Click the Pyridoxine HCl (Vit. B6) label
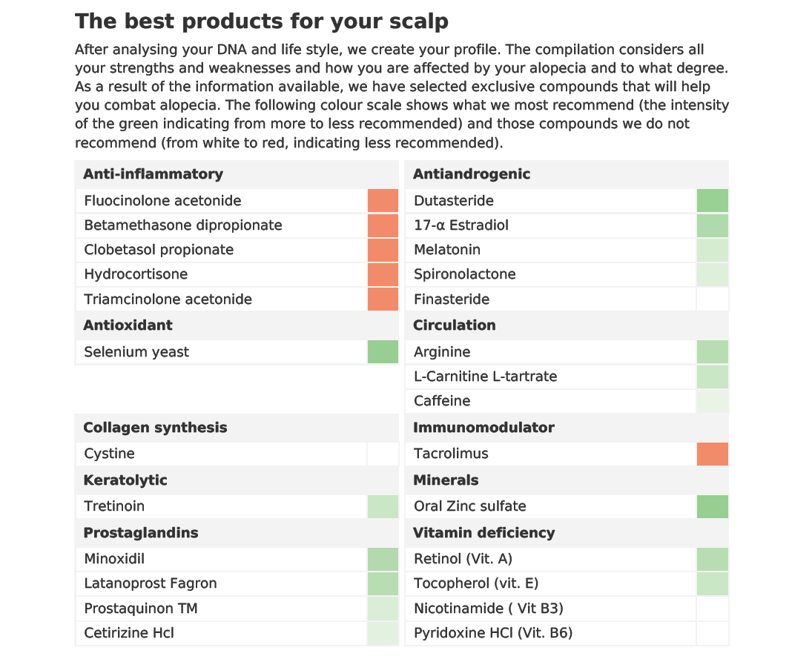812x662 pixels. click(493, 633)
